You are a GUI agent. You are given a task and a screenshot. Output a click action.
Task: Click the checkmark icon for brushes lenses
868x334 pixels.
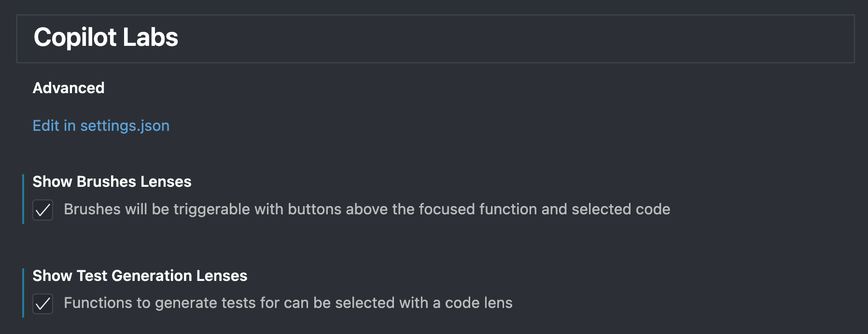click(x=42, y=210)
